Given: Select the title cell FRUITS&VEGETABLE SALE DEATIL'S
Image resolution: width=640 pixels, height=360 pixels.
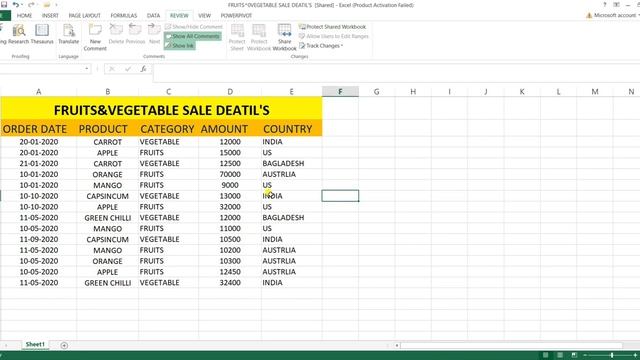Looking at the screenshot, I should pos(161,109).
